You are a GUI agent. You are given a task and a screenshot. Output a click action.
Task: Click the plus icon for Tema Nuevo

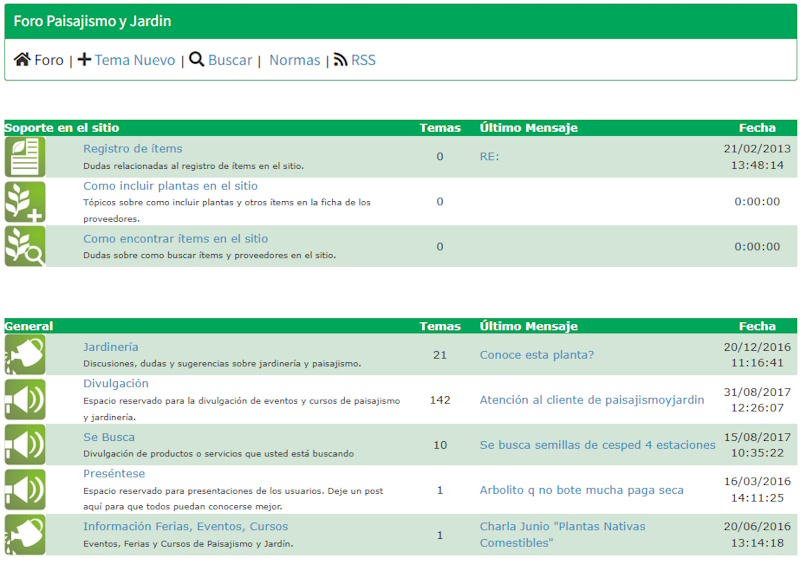point(84,60)
